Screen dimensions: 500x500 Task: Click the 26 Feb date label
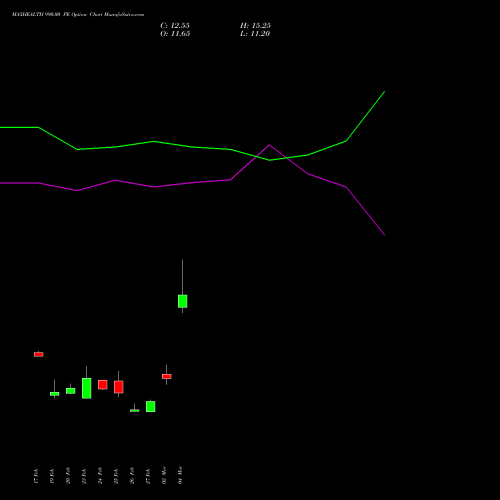[x=132, y=476]
